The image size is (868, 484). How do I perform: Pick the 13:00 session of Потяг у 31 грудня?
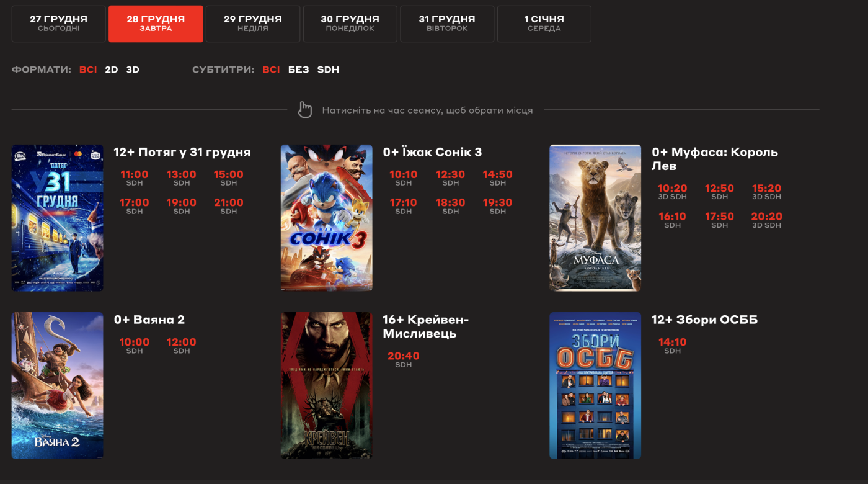pos(182,178)
